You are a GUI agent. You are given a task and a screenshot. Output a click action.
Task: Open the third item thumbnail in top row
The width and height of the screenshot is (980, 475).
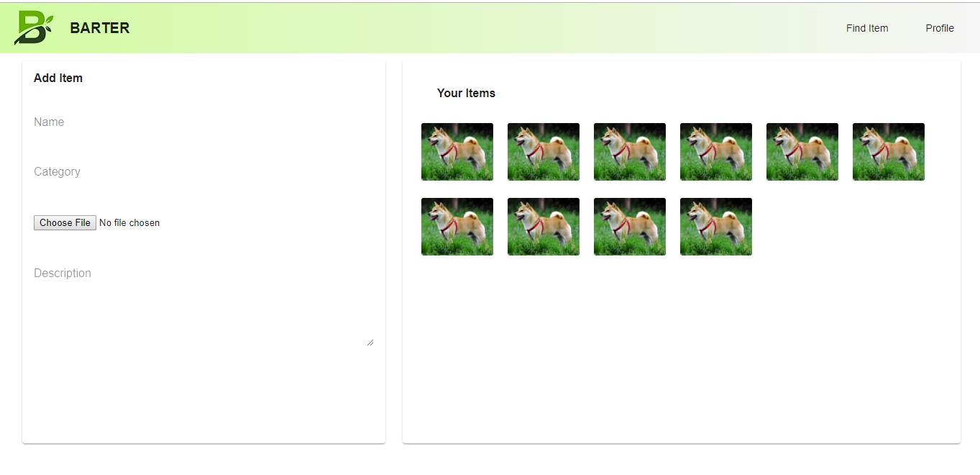click(x=630, y=152)
